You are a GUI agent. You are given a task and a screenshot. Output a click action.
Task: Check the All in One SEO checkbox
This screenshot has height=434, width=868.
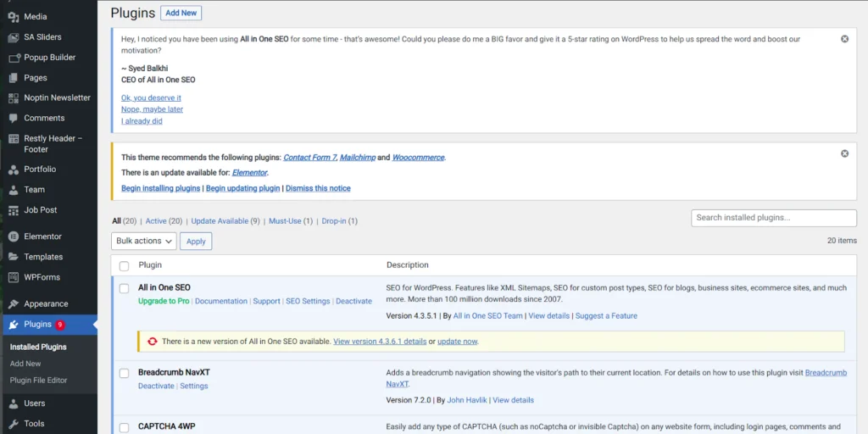click(124, 288)
